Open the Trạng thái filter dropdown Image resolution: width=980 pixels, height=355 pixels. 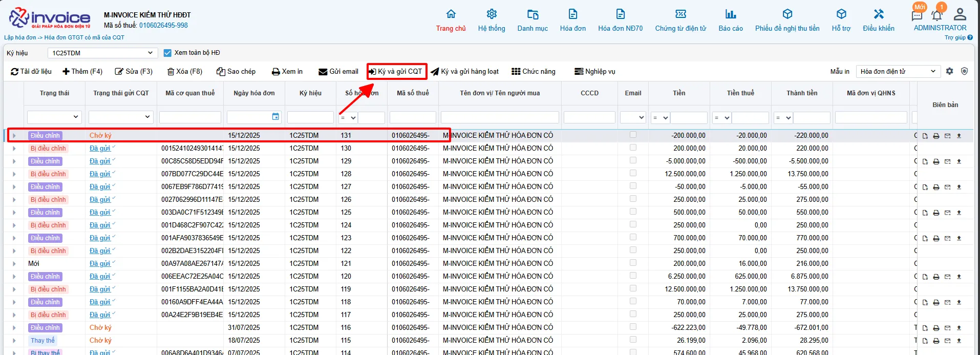pos(54,117)
